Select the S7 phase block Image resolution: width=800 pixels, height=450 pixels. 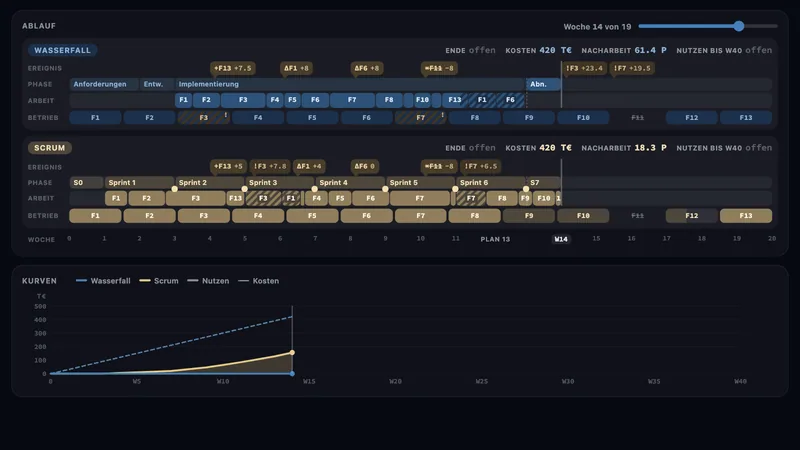pyautogui.click(x=543, y=183)
